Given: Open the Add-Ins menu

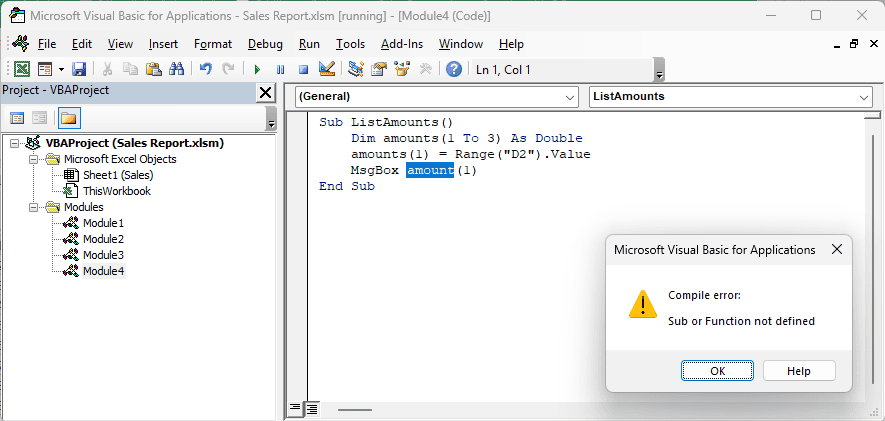Looking at the screenshot, I should coord(402,44).
